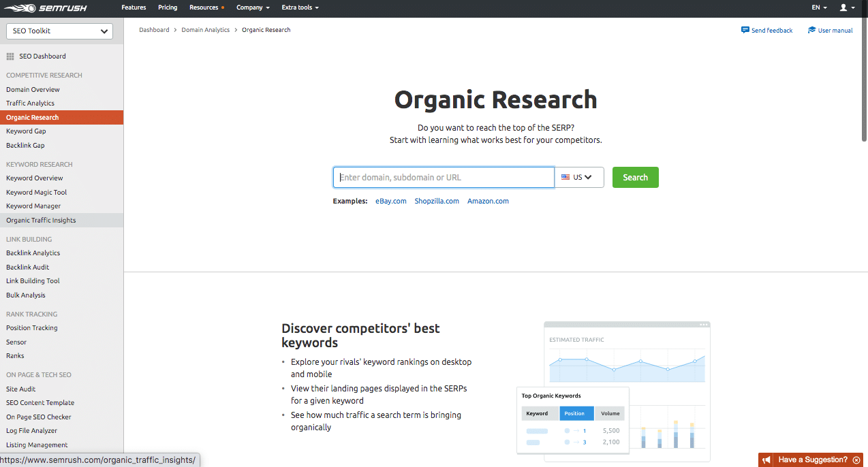The width and height of the screenshot is (868, 467).
Task: Open Site Audit in sidebar
Action: pos(21,389)
